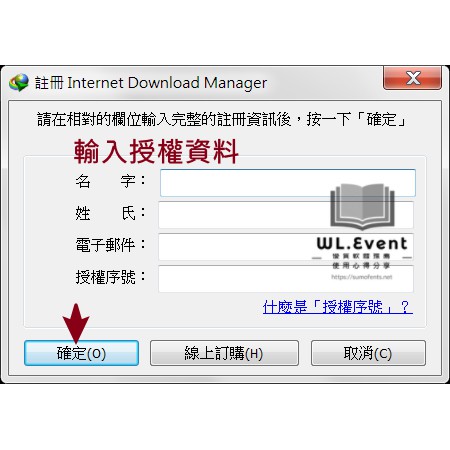Click the red downward arrow annotation

pos(76,323)
